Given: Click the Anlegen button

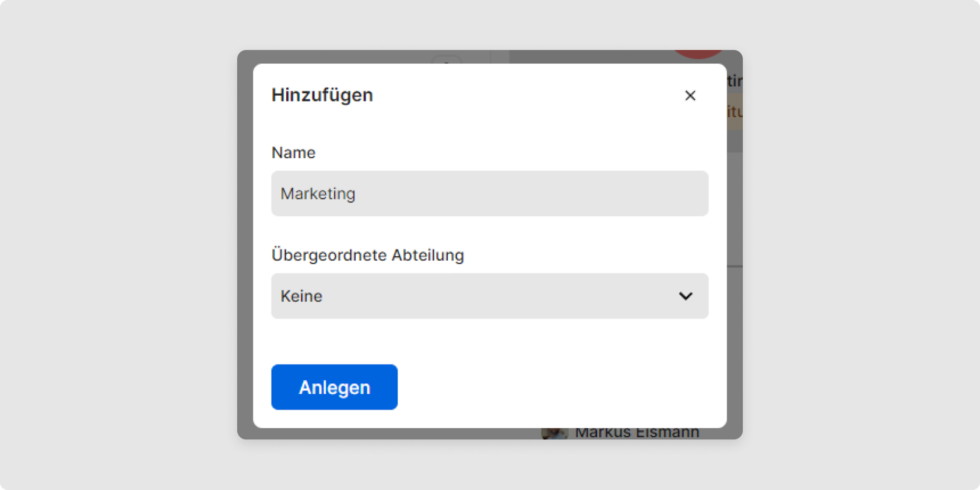Looking at the screenshot, I should [x=334, y=387].
